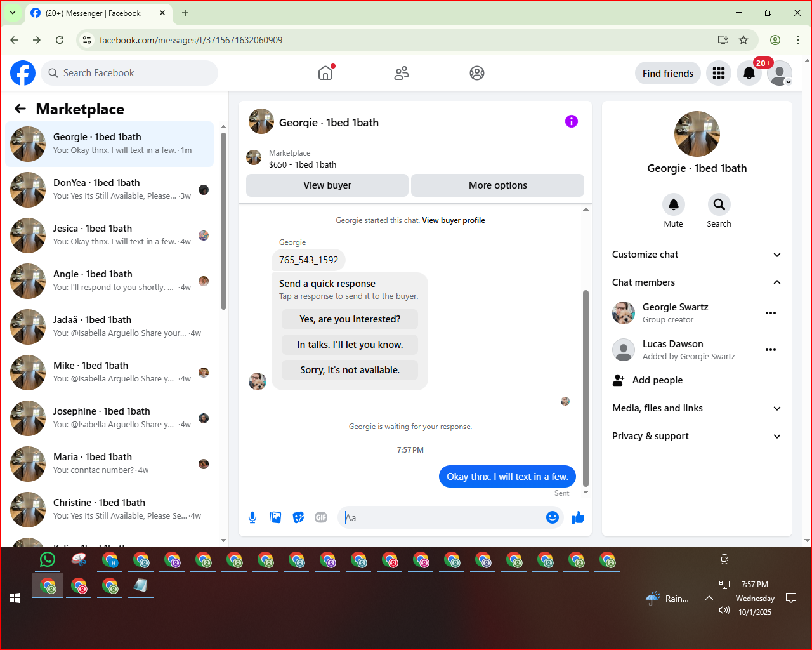
Task: Open the Mike 1bed 1bath conversation
Action: click(110, 373)
